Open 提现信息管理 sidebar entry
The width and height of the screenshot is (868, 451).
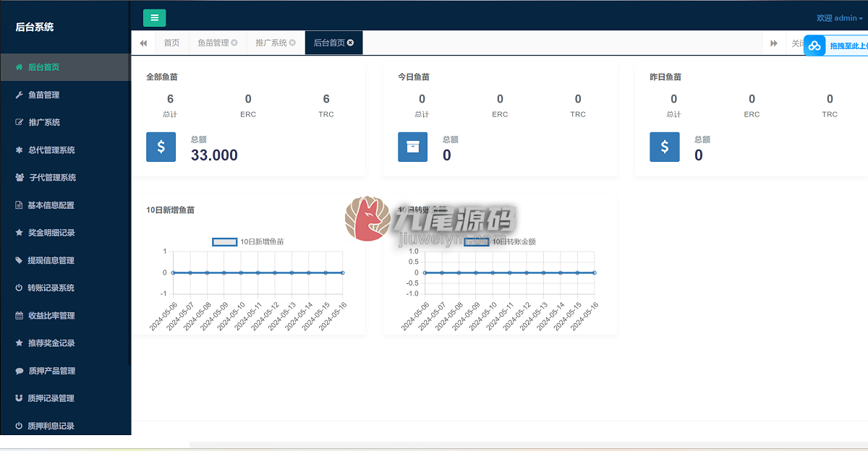(65, 260)
